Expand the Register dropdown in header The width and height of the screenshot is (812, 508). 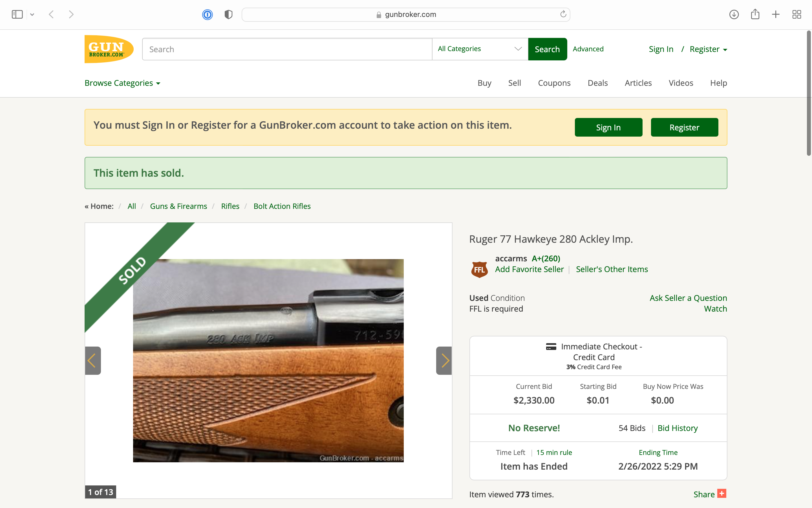click(708, 49)
